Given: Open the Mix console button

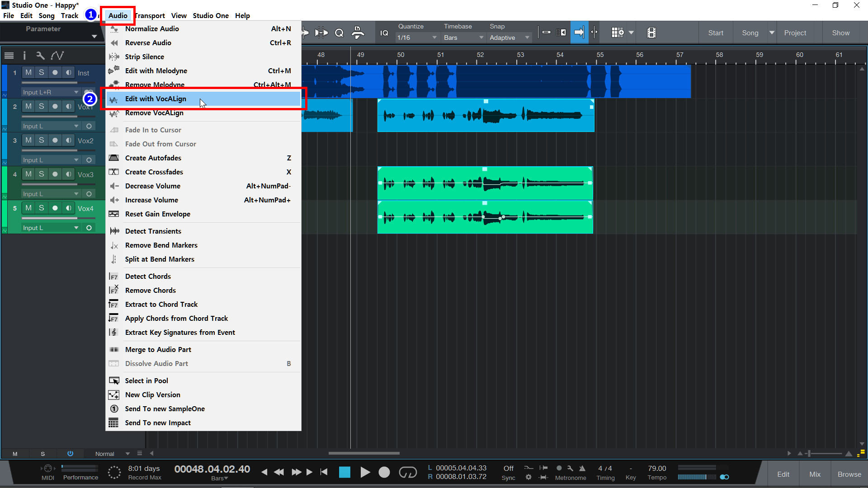Looking at the screenshot, I should pos(815,474).
